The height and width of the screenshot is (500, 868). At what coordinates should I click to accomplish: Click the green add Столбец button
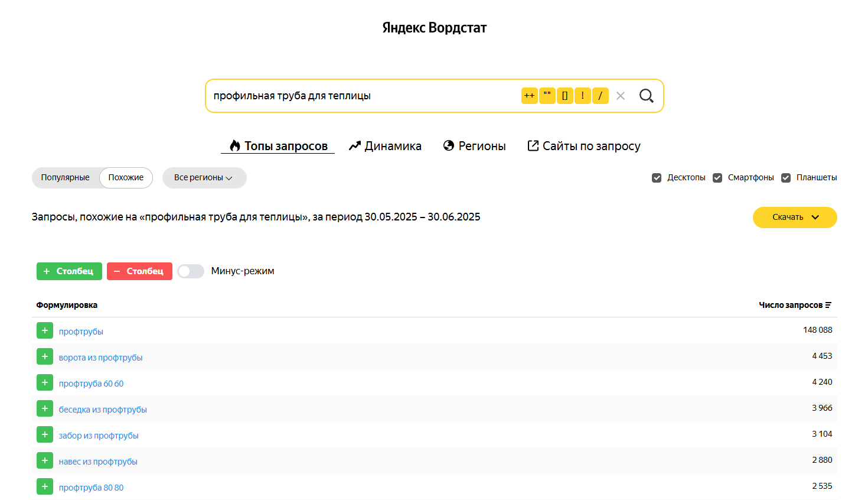[69, 271]
